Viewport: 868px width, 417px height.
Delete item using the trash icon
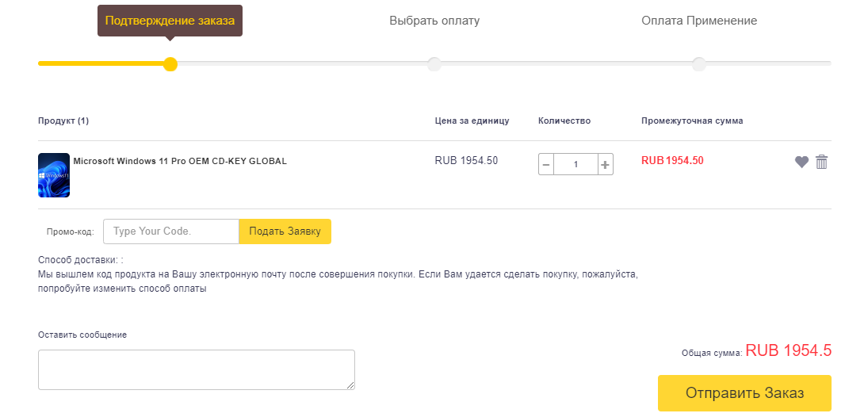tap(822, 162)
